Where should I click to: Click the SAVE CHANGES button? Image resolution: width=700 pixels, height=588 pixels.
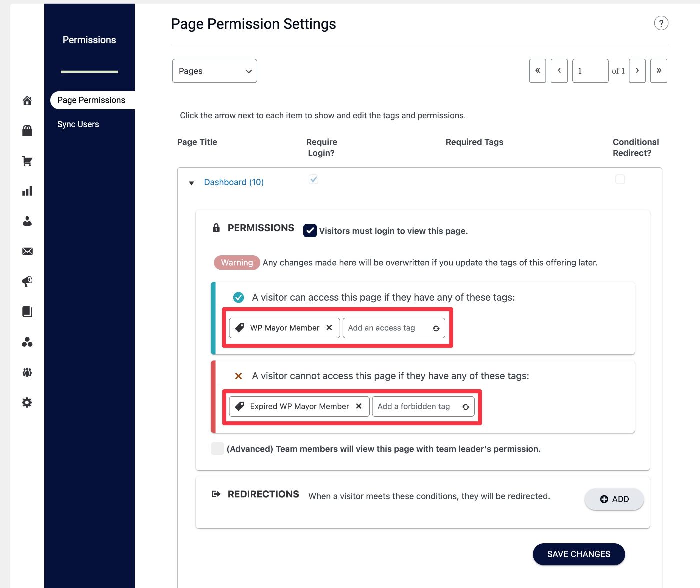click(x=579, y=554)
